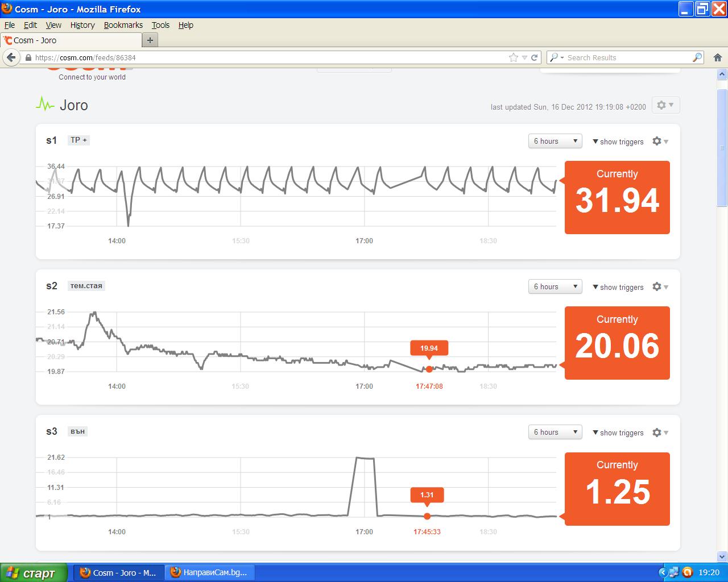Reload the page with the refresh icon
728x582 pixels.
[534, 57]
